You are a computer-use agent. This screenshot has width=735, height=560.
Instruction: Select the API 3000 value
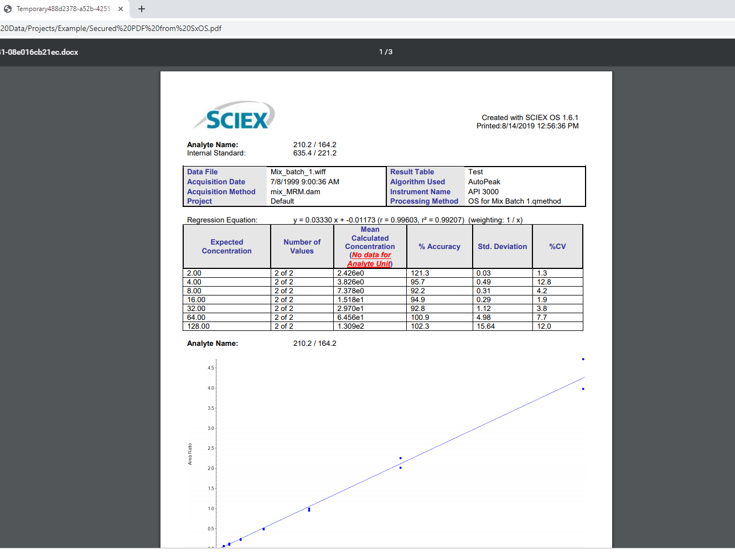click(483, 191)
